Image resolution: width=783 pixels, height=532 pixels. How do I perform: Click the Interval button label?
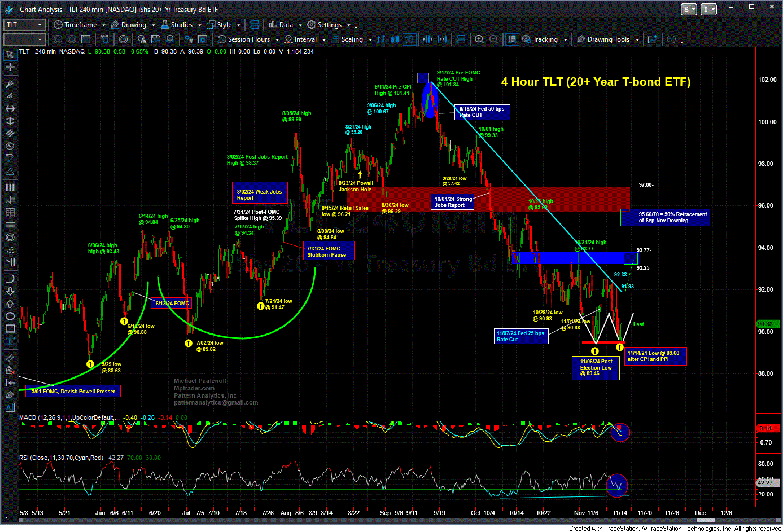[305, 39]
